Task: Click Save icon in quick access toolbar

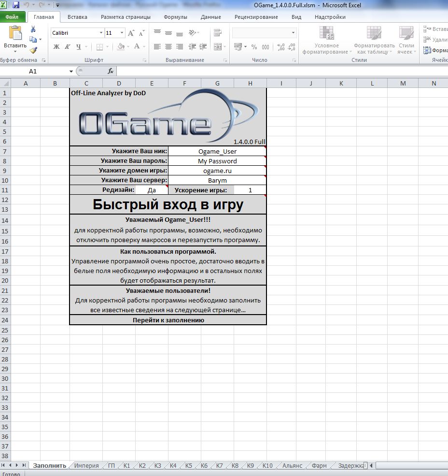Action: point(16,5)
